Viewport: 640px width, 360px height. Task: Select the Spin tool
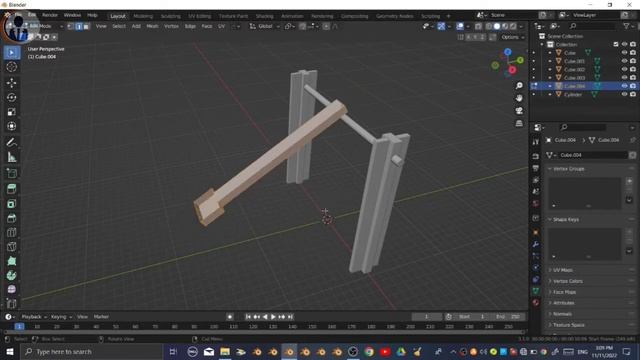(11, 275)
